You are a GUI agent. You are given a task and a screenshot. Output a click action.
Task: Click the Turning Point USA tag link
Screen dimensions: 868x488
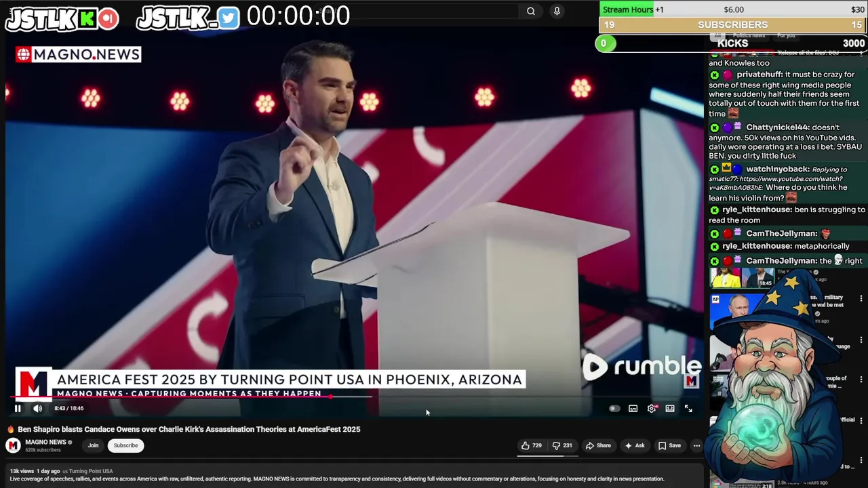(x=90, y=471)
